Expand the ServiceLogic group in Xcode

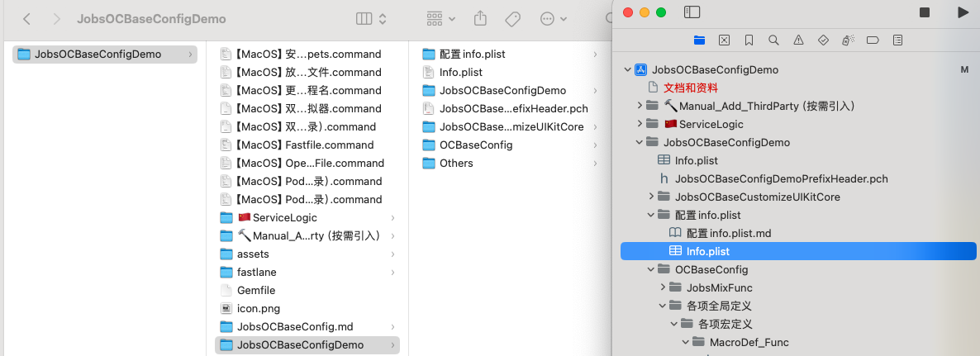(x=639, y=124)
